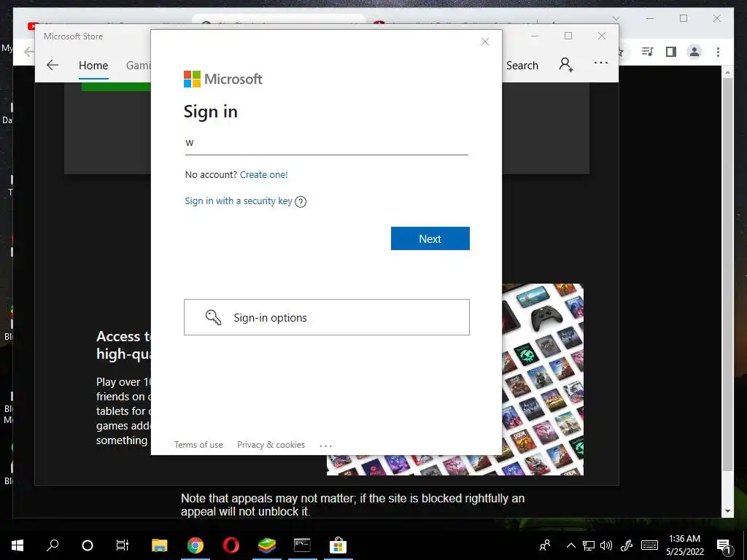Click Sign in with a security key
The width and height of the screenshot is (747, 560).
(239, 201)
